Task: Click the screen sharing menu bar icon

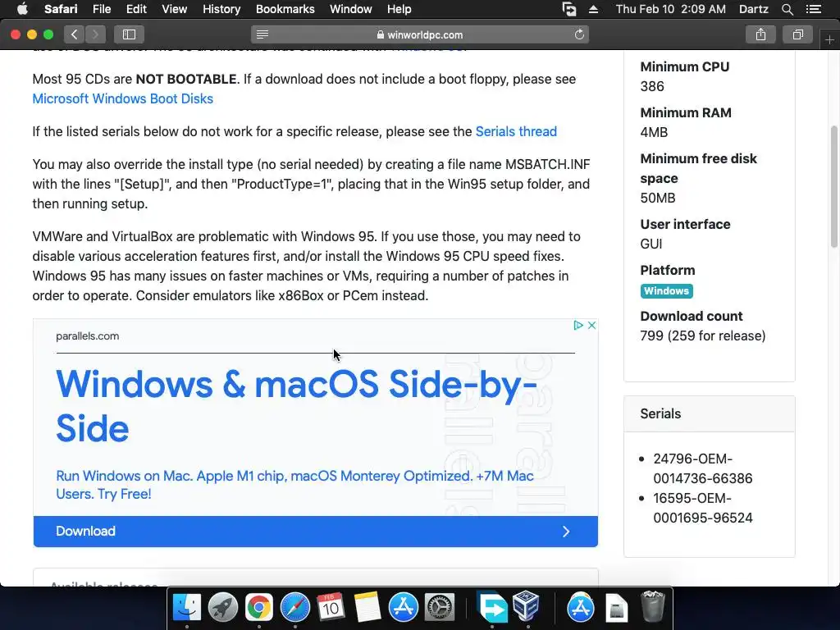Action: click(569, 9)
